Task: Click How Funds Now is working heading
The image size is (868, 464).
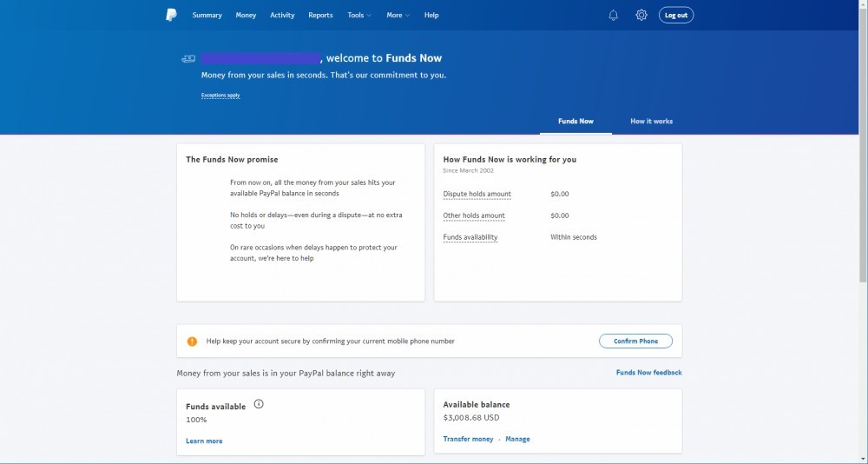Action: tap(510, 160)
